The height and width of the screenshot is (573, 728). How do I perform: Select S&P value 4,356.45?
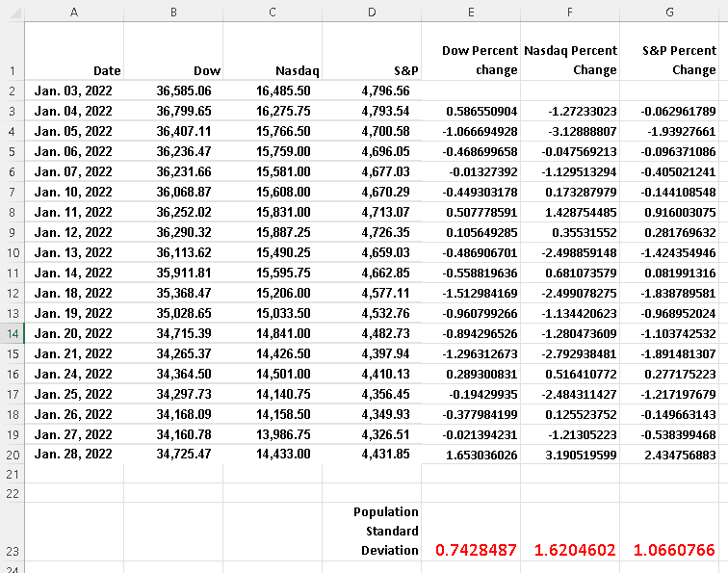(x=372, y=394)
